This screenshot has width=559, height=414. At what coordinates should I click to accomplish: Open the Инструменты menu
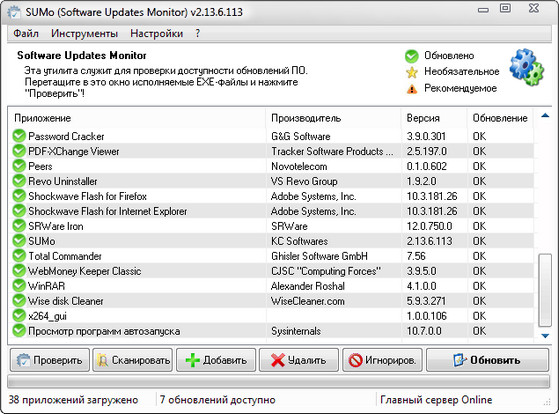click(84, 34)
